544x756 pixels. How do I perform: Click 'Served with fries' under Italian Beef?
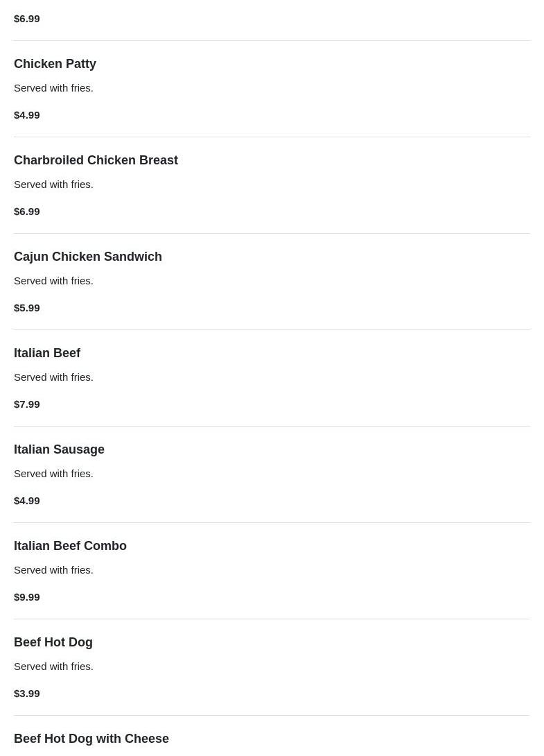click(53, 377)
